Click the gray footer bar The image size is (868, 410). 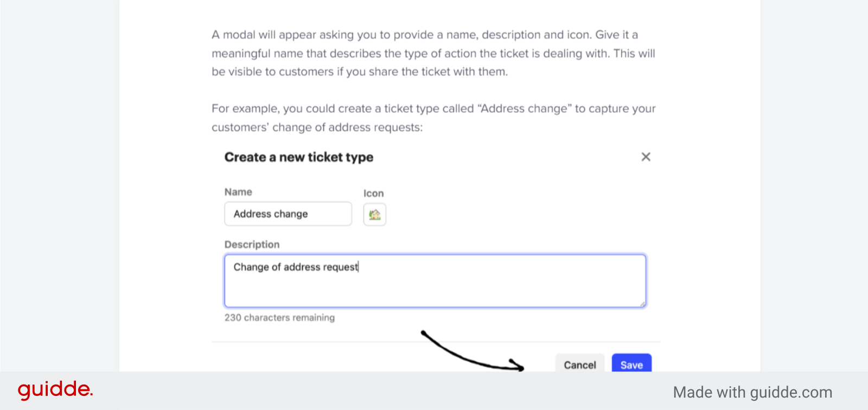[380, 390]
